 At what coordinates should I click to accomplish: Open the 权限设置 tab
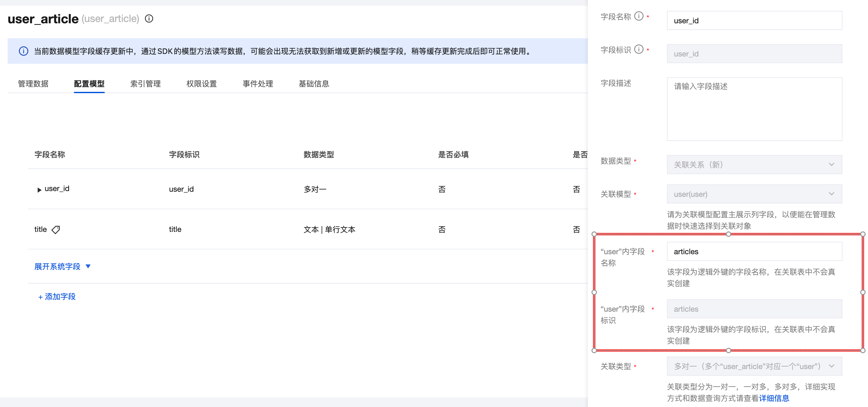[201, 84]
